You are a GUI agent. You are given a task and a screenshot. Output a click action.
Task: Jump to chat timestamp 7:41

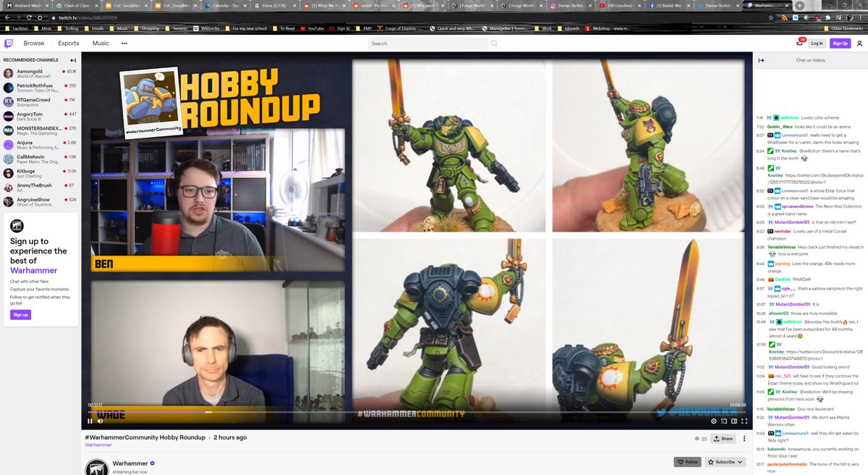pyautogui.click(x=760, y=117)
